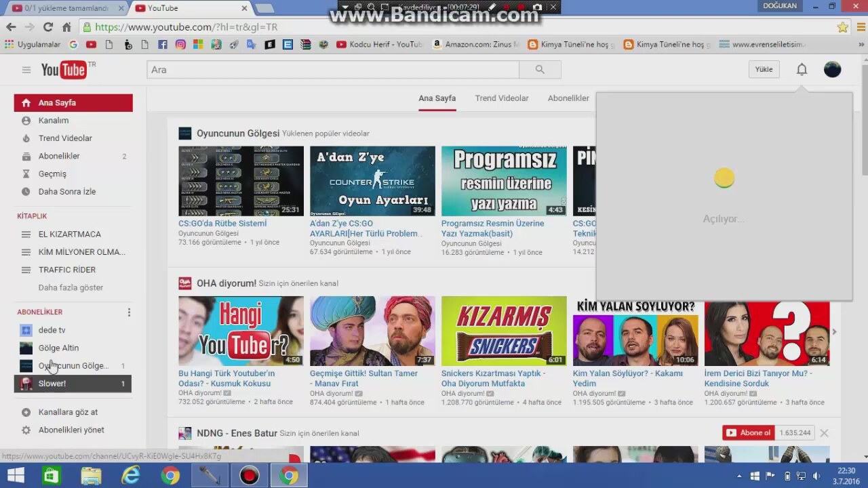Open Instagram bookmark icon

click(180, 45)
